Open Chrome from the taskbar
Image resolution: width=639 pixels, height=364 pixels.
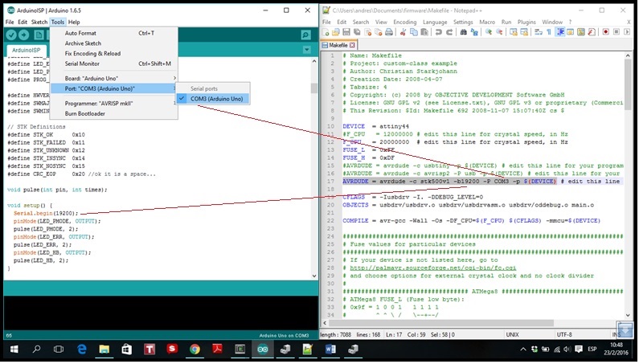pos(195,350)
